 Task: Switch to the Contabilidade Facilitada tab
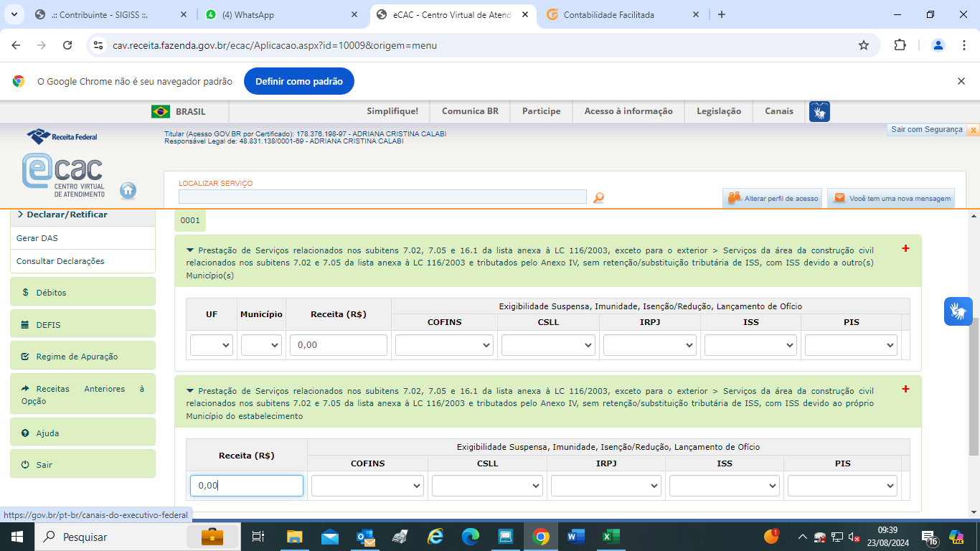pyautogui.click(x=623, y=14)
